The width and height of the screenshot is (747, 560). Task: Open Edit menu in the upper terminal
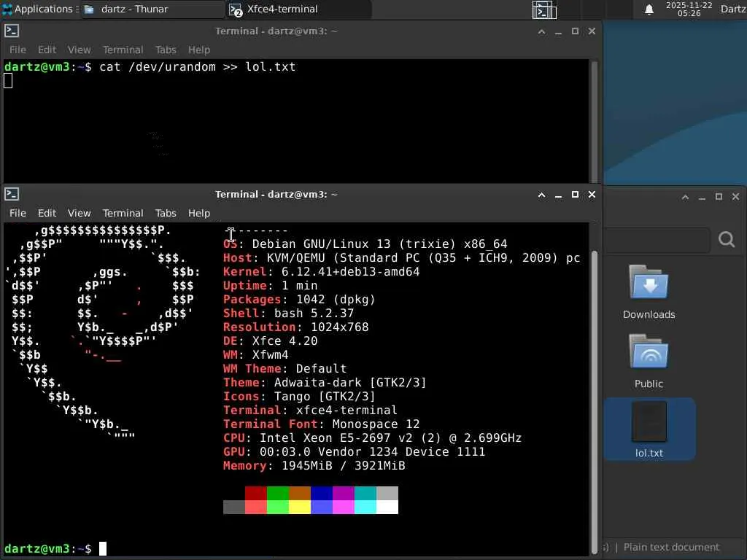tap(47, 50)
